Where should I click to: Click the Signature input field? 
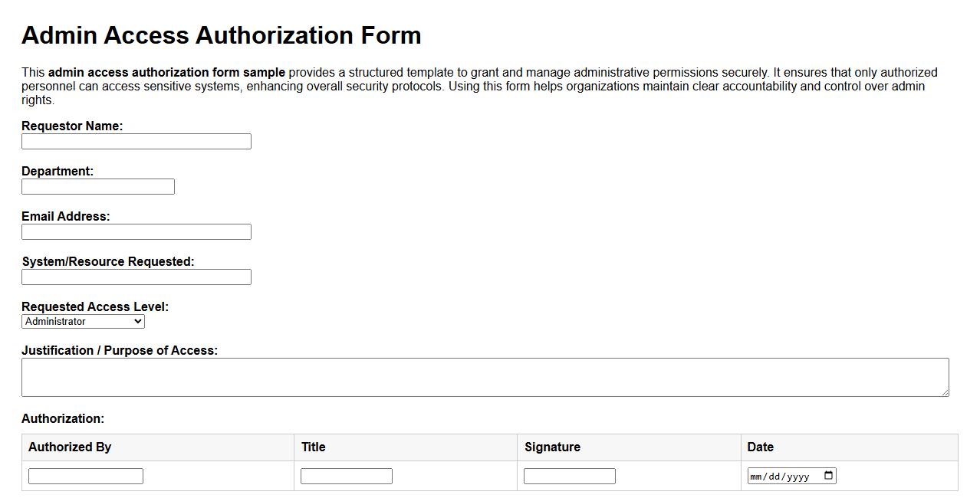(569, 475)
